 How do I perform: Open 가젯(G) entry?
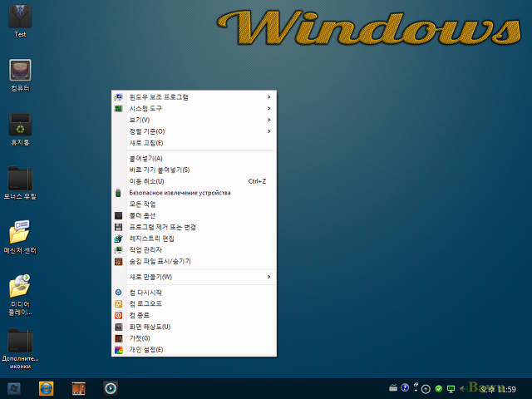tap(194, 338)
